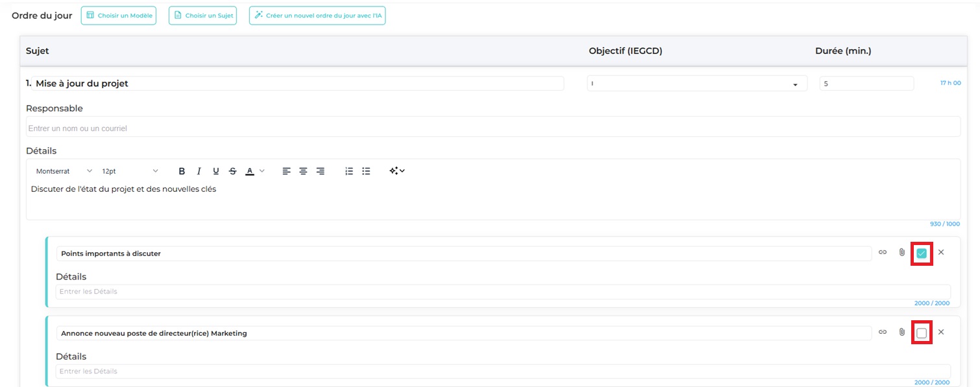Underline text using the U icon

[x=216, y=171]
